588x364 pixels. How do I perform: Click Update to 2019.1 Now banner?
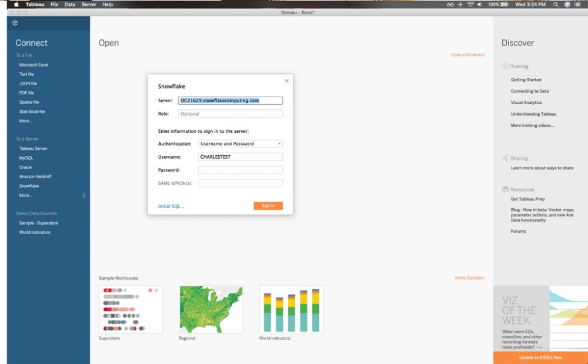(540, 358)
